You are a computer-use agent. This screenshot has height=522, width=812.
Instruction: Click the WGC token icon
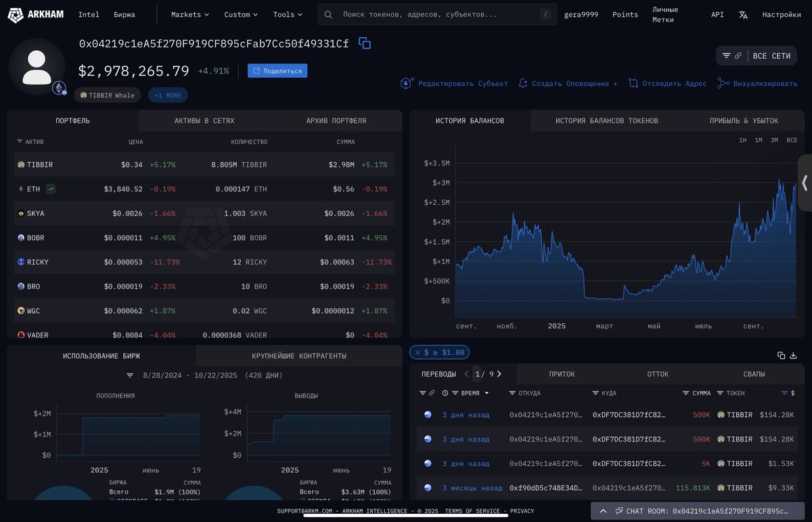[x=21, y=311]
